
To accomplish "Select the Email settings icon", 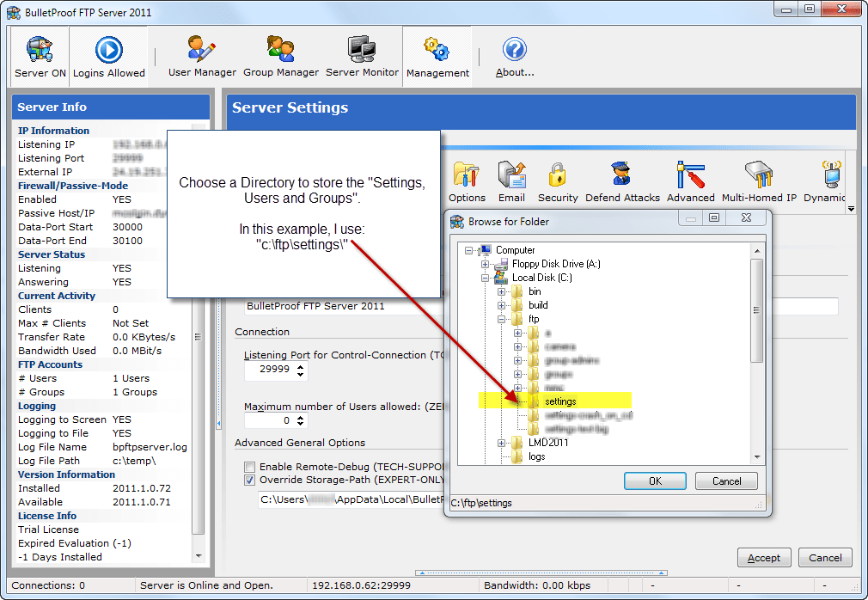I will [511, 181].
